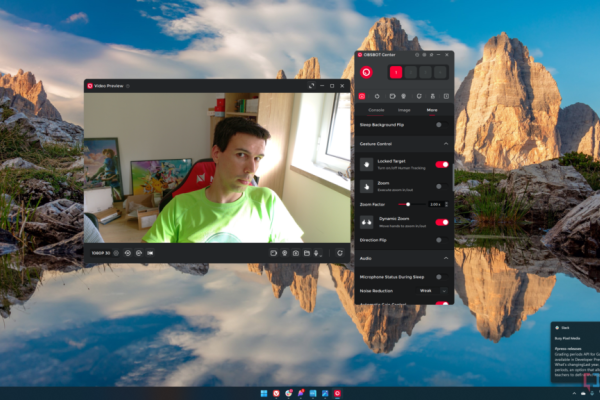Open OBSBOT Center from the taskbar
This screenshot has height=400, width=600.
point(337,393)
